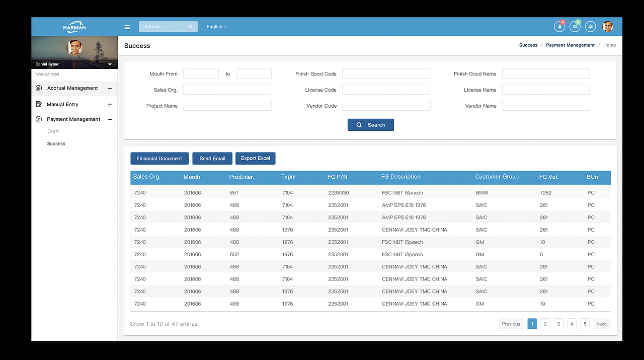Sort by the Sales Org. column header
The width and height of the screenshot is (644, 360).
coord(147,177)
